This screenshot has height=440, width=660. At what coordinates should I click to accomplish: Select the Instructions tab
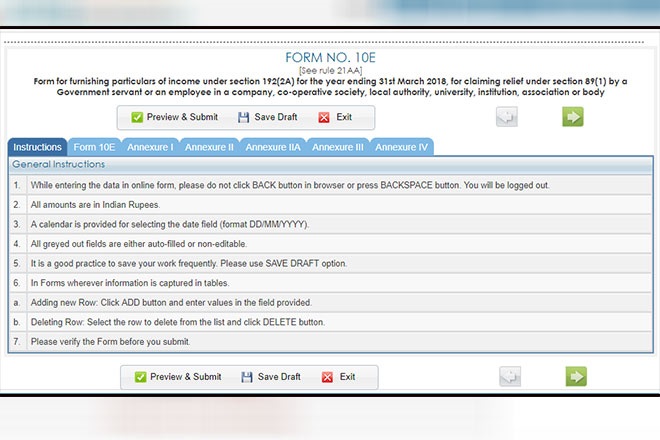(37, 147)
